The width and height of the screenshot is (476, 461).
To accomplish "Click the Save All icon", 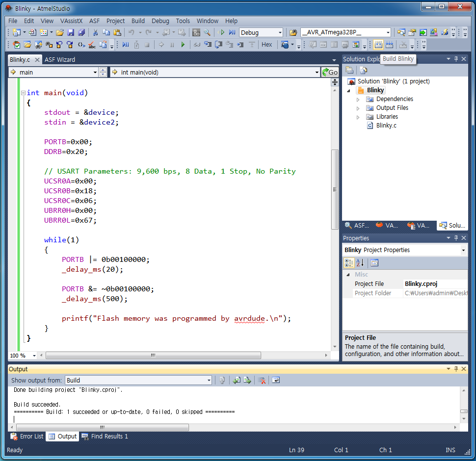I will tap(81, 32).
